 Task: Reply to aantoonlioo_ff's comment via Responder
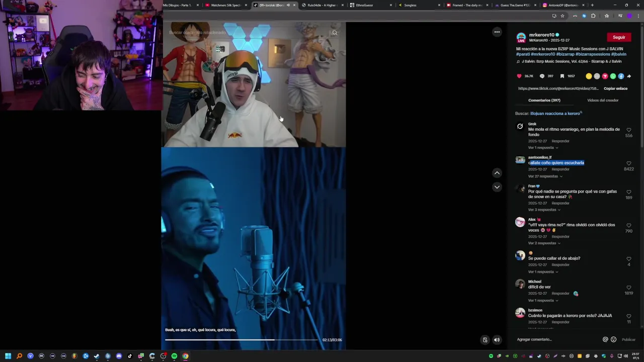point(560,169)
